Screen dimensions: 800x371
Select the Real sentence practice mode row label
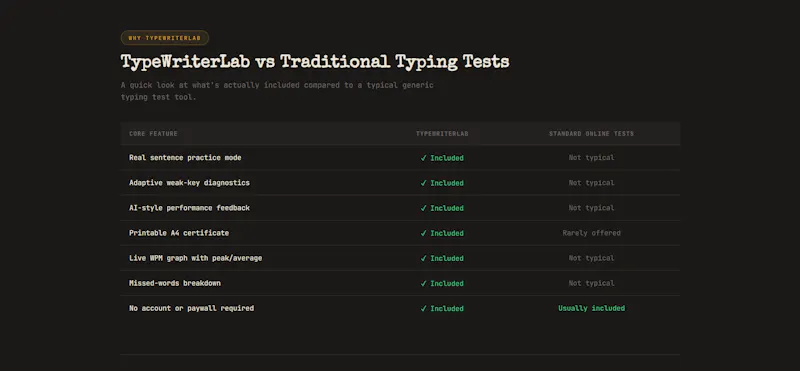click(185, 158)
